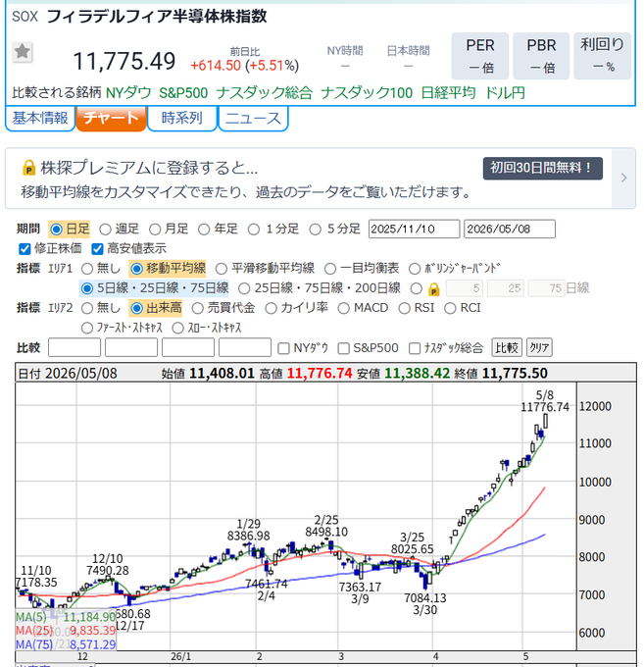Select 週足 period radio
Image resolution: width=644 pixels, height=667 pixels.
tap(105, 230)
